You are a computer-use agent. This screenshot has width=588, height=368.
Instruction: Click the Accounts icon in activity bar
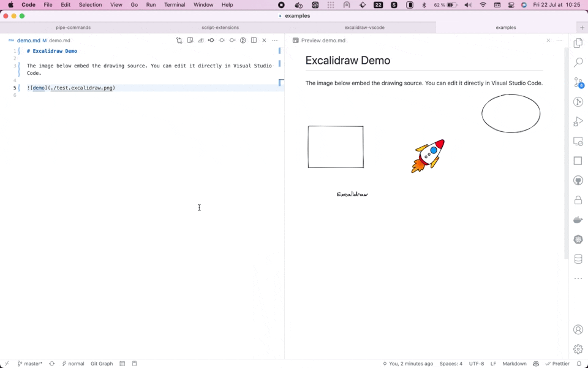578,330
